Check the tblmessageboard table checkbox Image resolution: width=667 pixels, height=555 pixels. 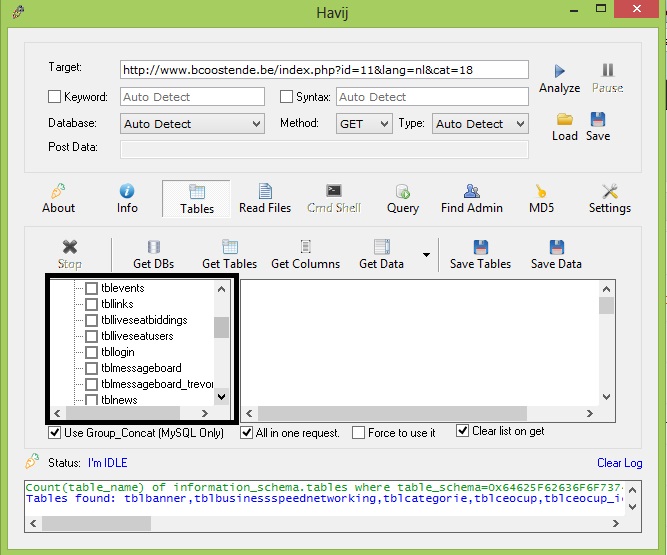(91, 368)
